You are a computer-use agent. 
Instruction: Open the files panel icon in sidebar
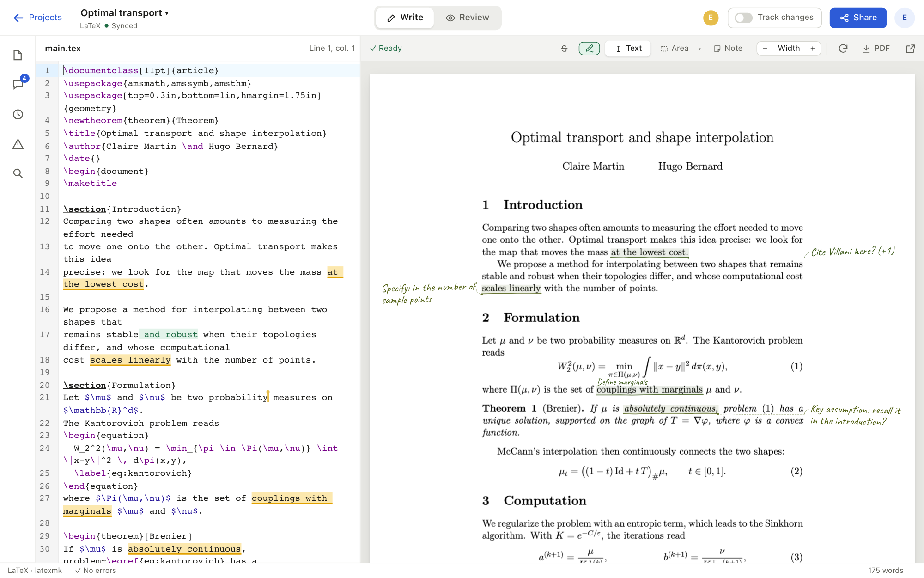pos(18,55)
